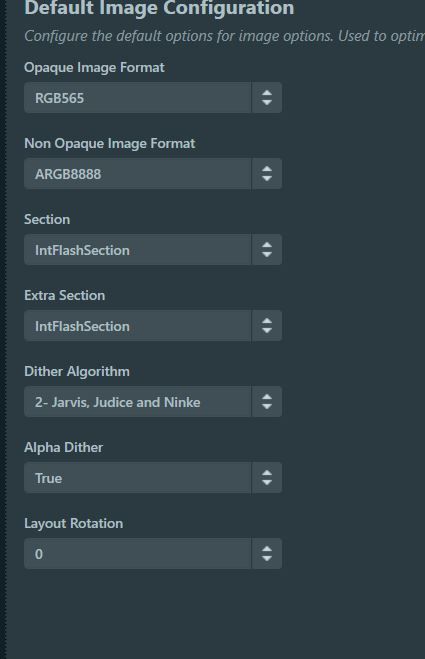The width and height of the screenshot is (425, 659).
Task: Click the Extra Section label text
Action: [64, 295]
